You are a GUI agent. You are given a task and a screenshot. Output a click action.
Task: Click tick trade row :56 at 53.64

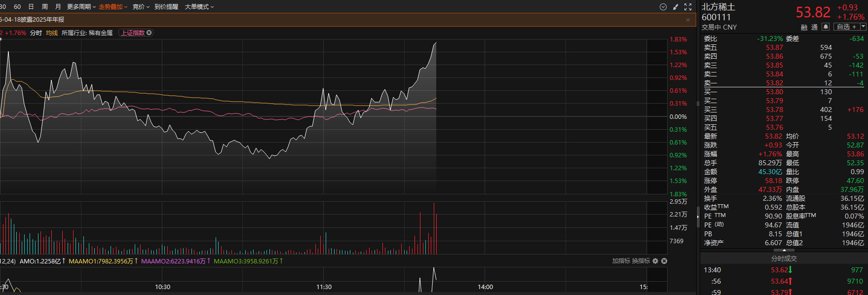[784, 281]
